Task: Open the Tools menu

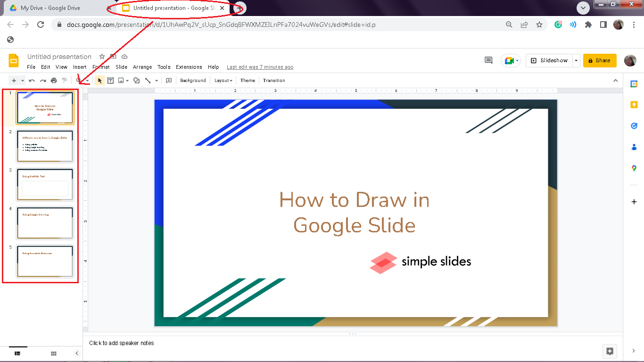Action: (164, 67)
